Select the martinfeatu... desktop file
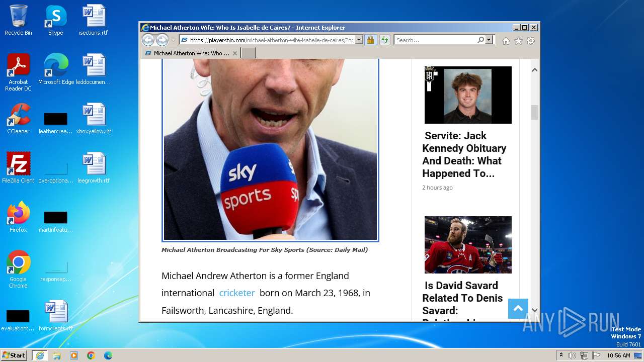This screenshot has height=362, width=644. tap(56, 221)
